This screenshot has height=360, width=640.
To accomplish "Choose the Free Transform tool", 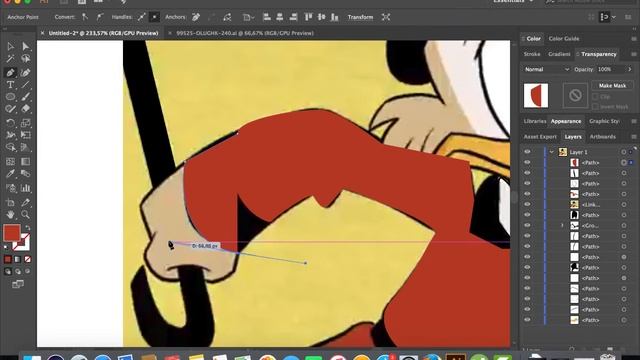I will [x=25, y=135].
